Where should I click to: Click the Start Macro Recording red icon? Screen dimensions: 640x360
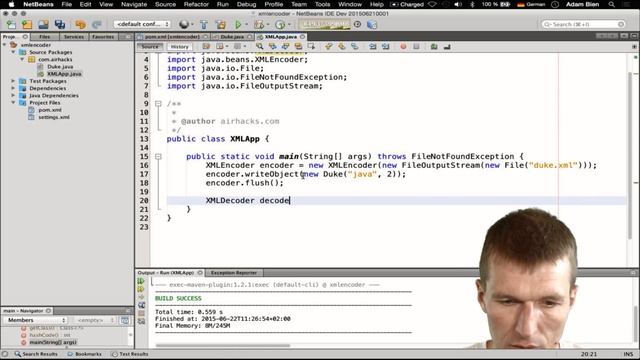403,47
